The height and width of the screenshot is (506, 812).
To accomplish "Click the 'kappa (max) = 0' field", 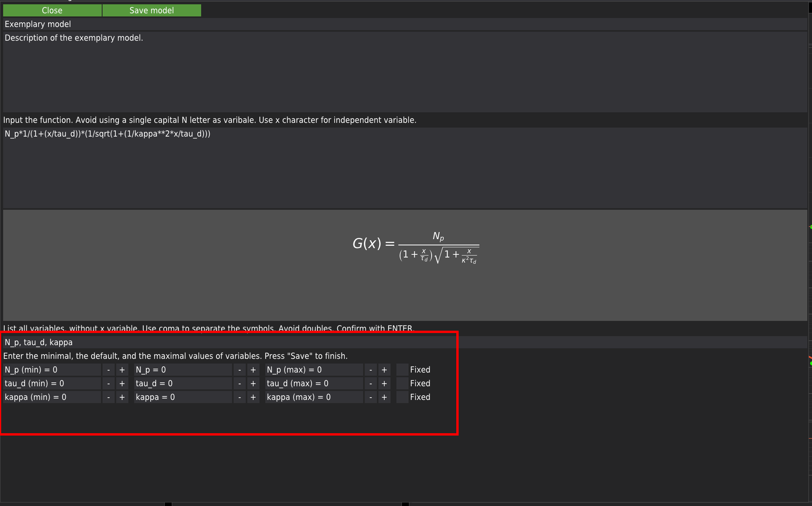I will click(x=314, y=397).
